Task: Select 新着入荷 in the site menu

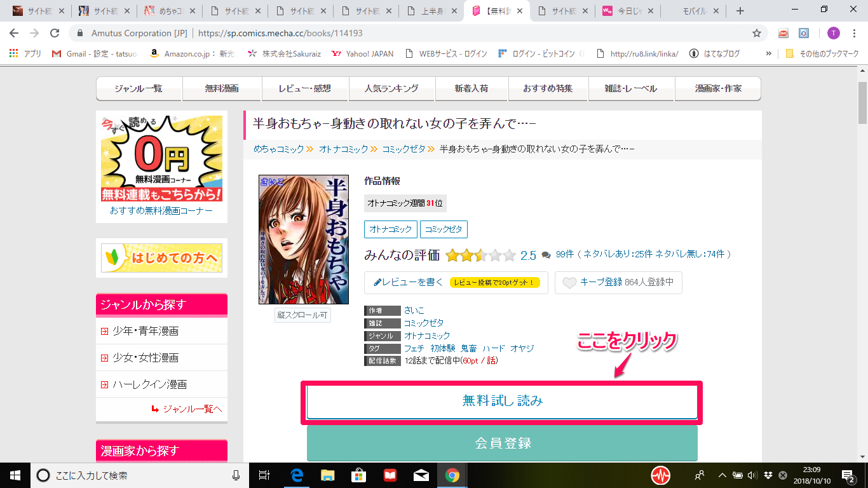Action: coord(471,88)
